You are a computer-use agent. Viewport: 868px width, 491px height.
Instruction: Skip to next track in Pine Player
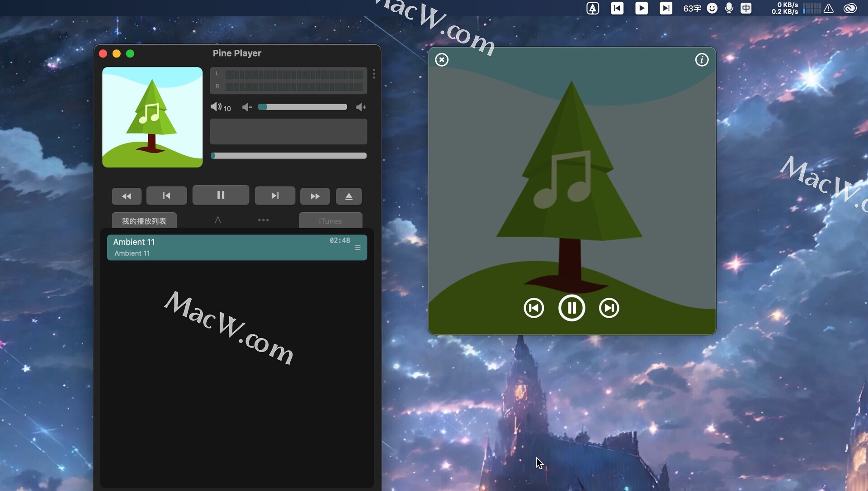tap(275, 195)
